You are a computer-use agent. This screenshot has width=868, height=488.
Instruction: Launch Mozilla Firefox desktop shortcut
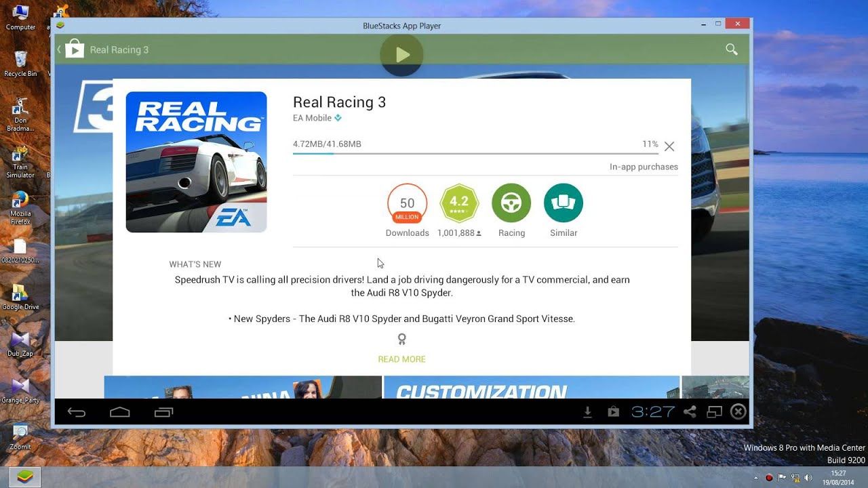(20, 208)
